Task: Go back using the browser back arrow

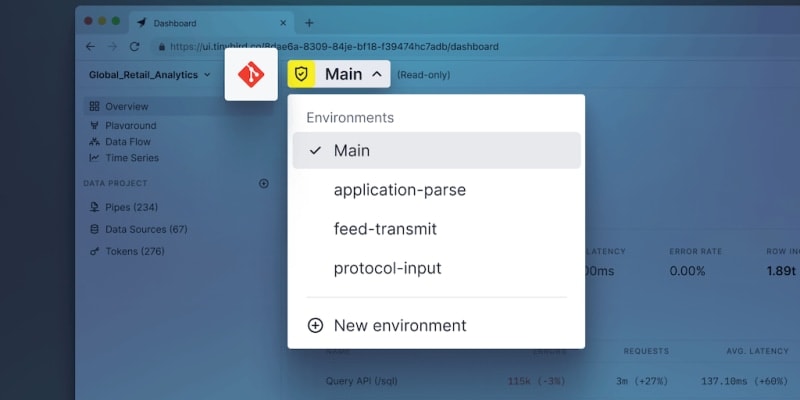Action: click(90, 46)
